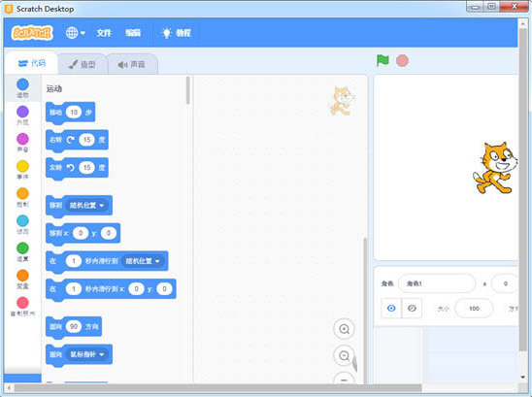Click zoom in button in code workspace
Screen dimensions: 532x397
[x=344, y=329]
